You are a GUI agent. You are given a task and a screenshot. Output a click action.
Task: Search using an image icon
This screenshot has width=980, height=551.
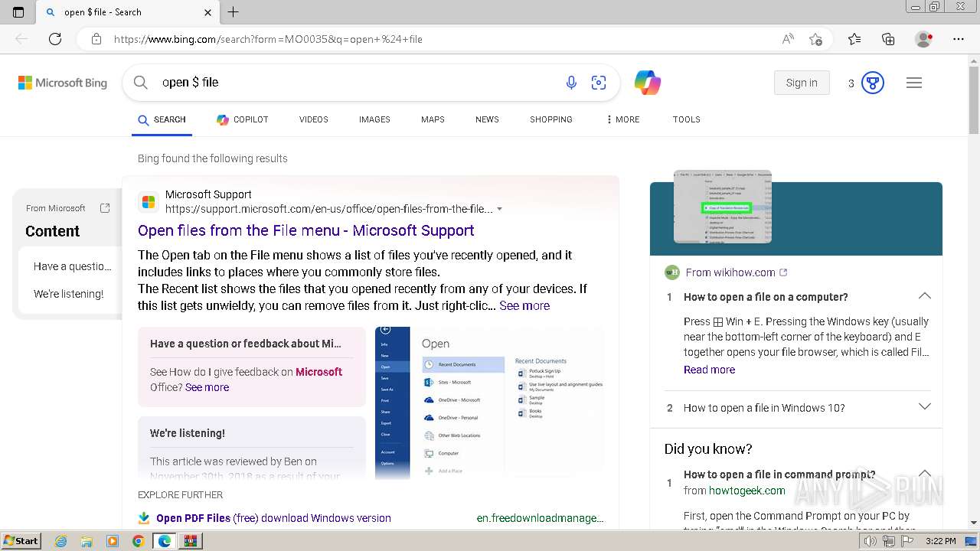pyautogui.click(x=599, y=83)
